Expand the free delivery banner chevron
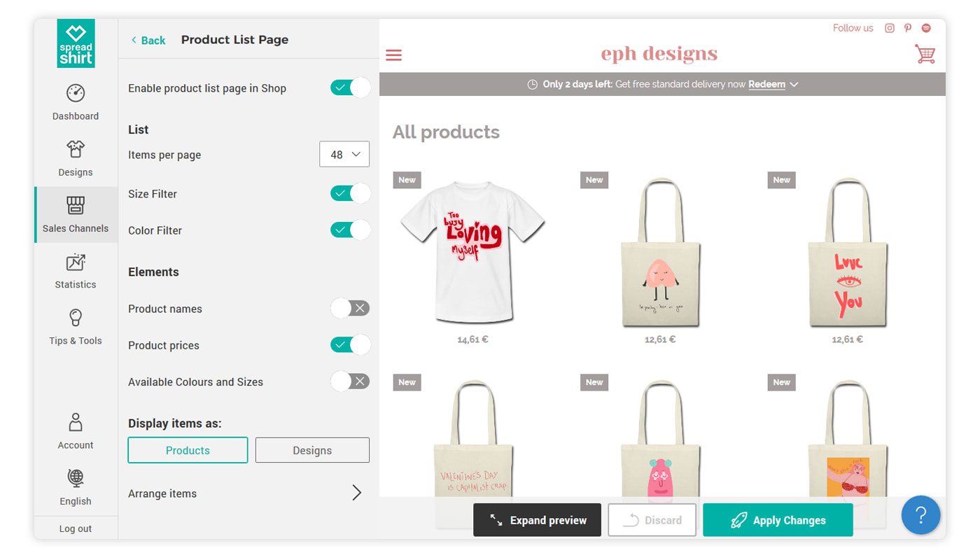 (794, 85)
